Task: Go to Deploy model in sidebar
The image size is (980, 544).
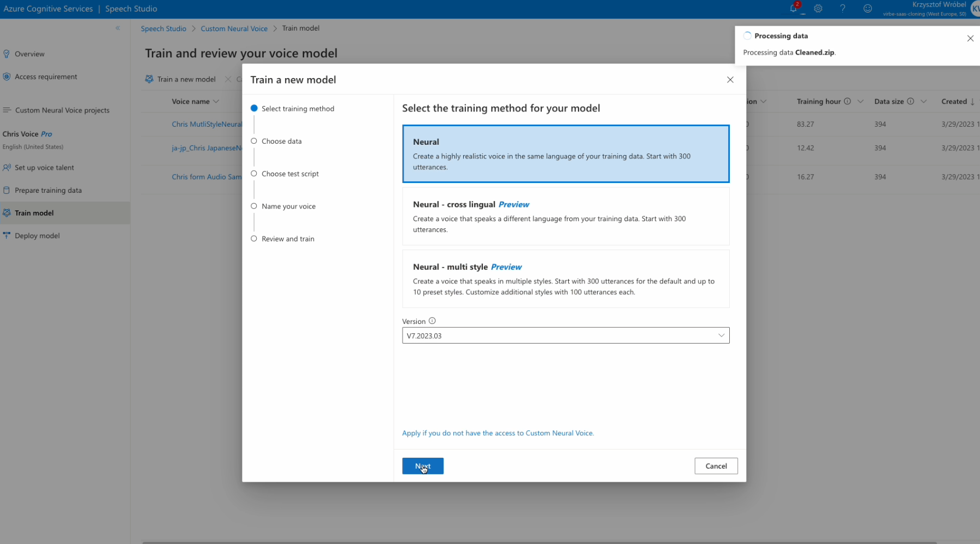Action: coord(37,236)
